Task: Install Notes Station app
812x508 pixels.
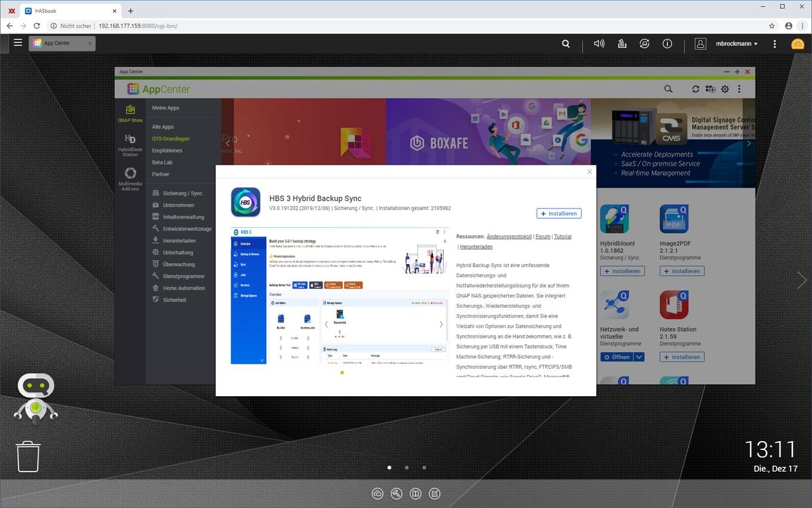Action: click(x=682, y=357)
